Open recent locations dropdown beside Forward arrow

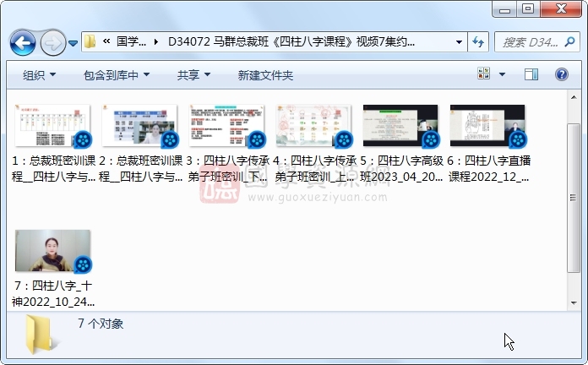(73, 44)
